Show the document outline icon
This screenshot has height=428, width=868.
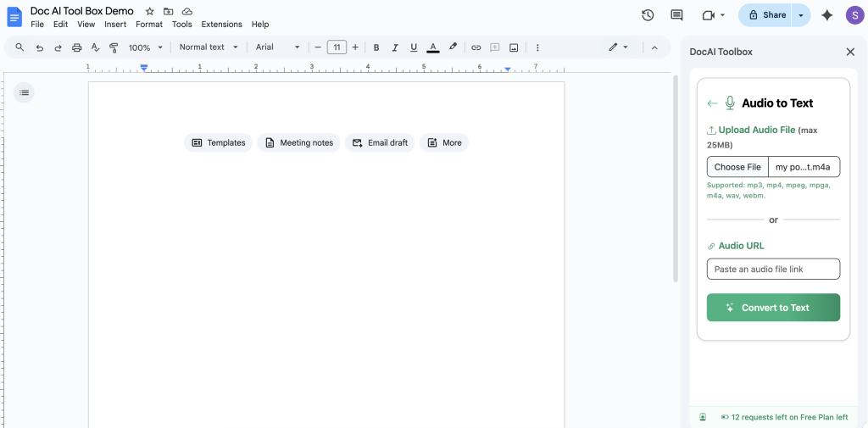tap(24, 92)
